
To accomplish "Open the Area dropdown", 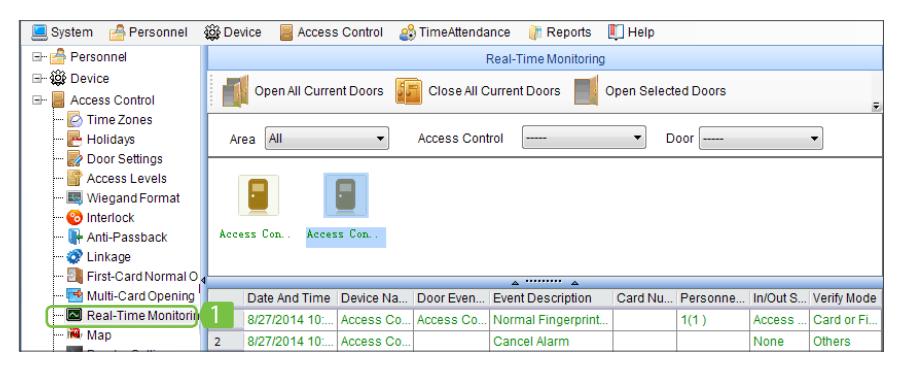I will click(327, 139).
